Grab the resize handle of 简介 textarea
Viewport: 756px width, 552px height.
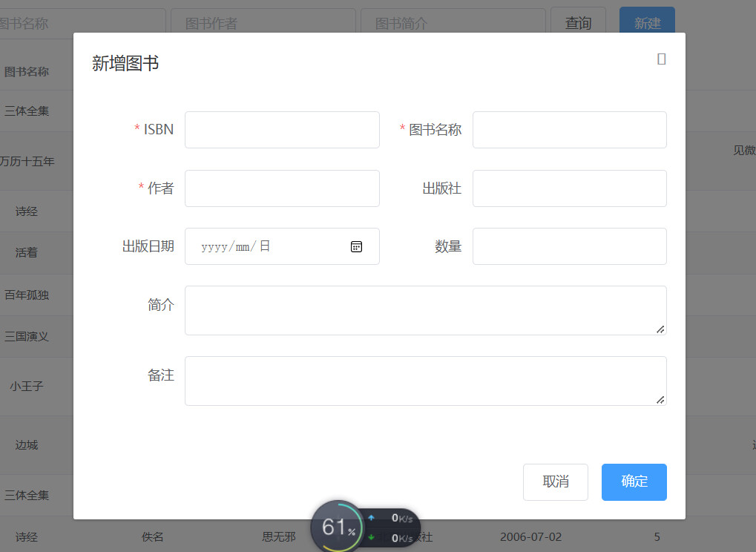[x=660, y=329]
